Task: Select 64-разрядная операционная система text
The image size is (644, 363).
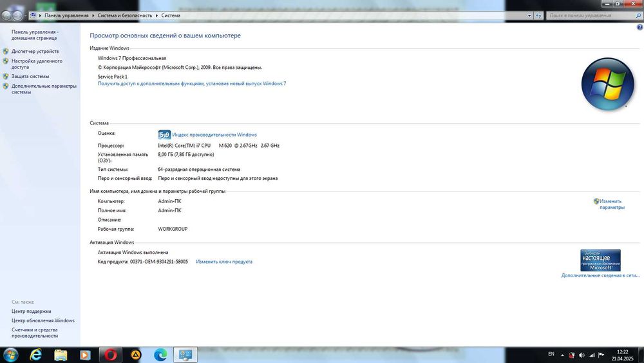Action: pos(199,170)
